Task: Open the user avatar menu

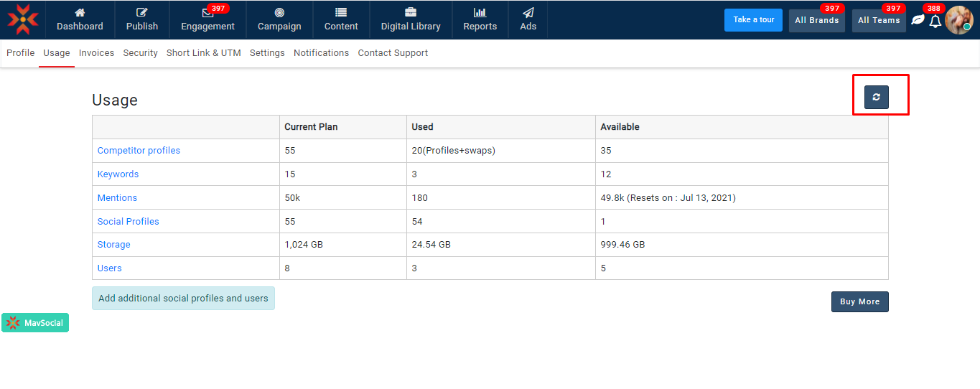Action: coord(958,20)
